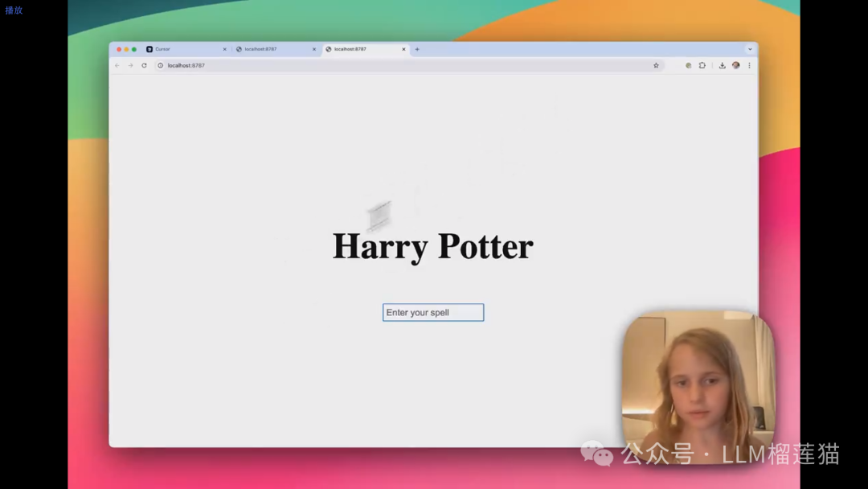This screenshot has height=489, width=868.
Task: Open the browser Downloads icon
Action: [x=722, y=65]
